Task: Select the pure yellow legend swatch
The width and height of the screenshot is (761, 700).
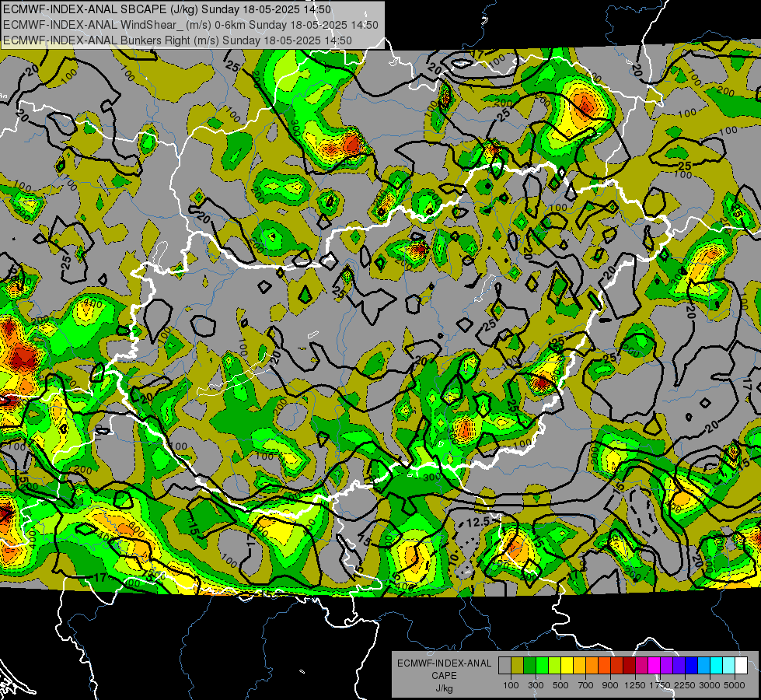Action: [567, 665]
